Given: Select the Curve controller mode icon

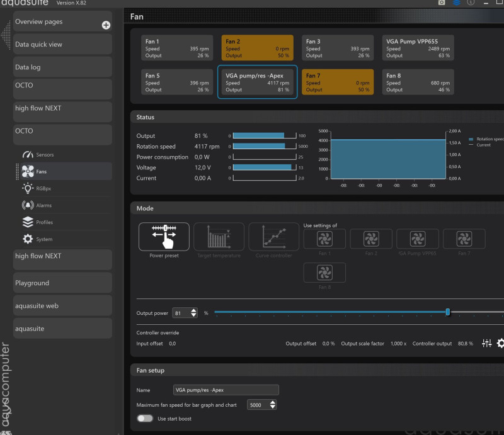Looking at the screenshot, I should (x=273, y=236).
